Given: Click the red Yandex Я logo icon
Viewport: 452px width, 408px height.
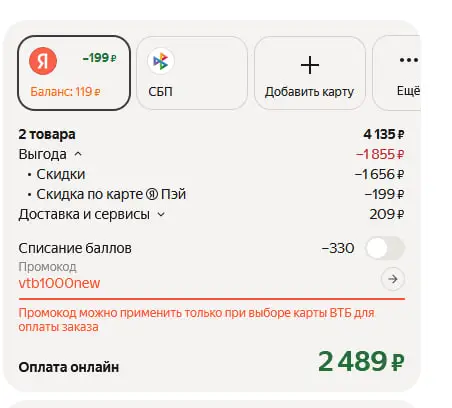Looking at the screenshot, I should pos(43,61).
